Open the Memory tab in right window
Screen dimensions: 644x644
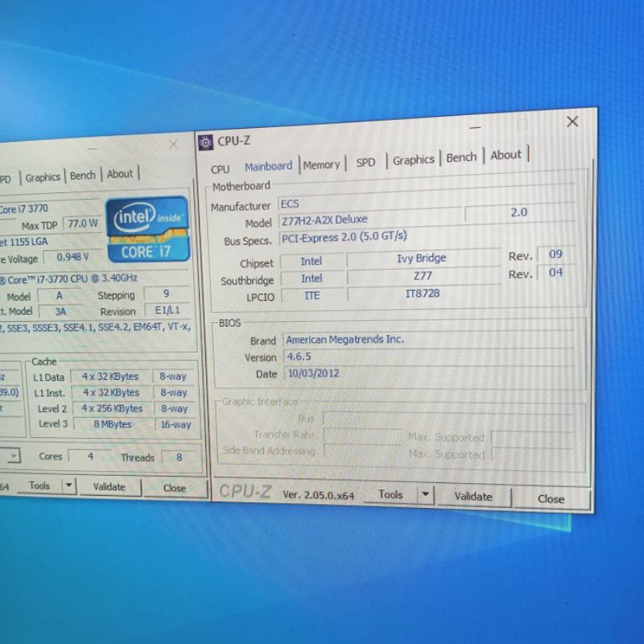coord(321,165)
